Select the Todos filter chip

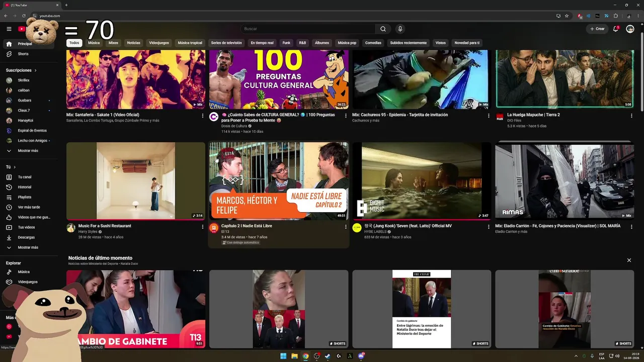coord(74,43)
